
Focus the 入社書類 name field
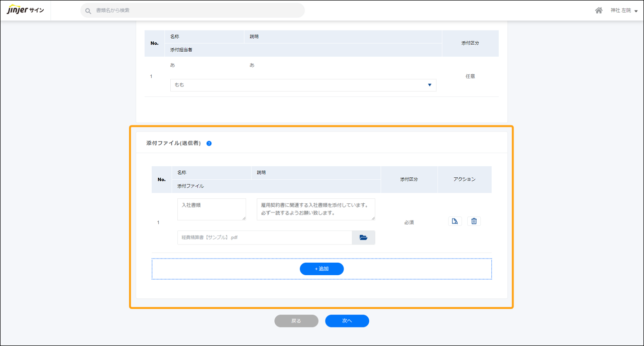[x=211, y=209]
